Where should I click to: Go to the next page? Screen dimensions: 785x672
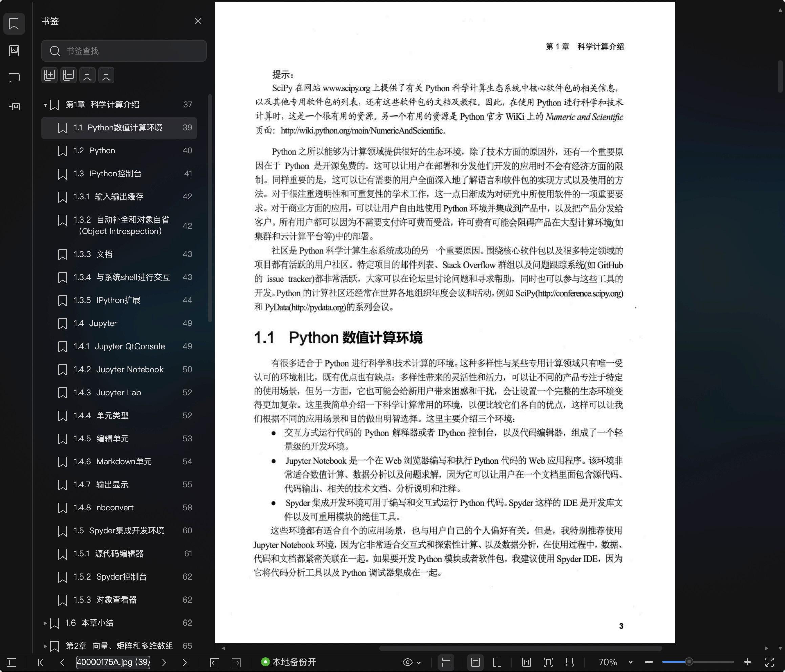click(x=164, y=662)
